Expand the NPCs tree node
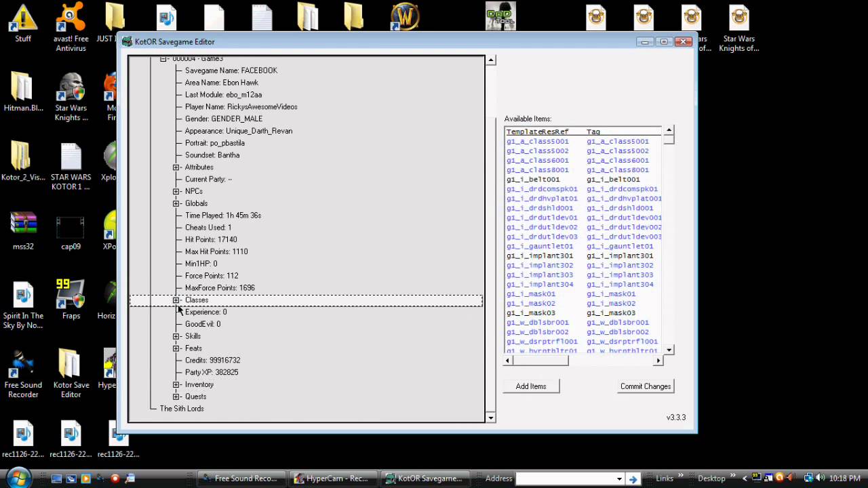Screen dimensions: 868x488 click(176, 192)
